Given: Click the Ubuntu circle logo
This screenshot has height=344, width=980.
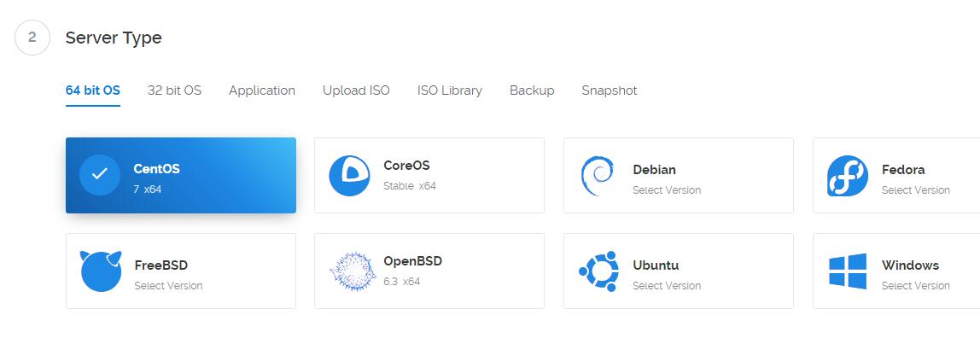Looking at the screenshot, I should (x=599, y=271).
